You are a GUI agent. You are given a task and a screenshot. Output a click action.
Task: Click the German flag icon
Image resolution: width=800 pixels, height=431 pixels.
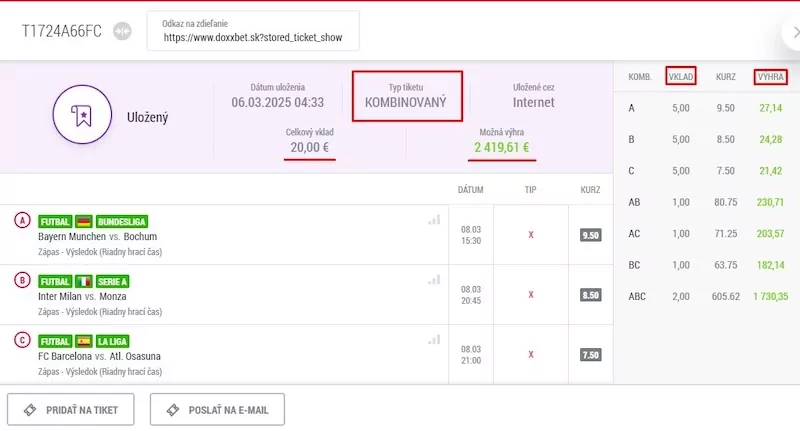pyautogui.click(x=84, y=221)
